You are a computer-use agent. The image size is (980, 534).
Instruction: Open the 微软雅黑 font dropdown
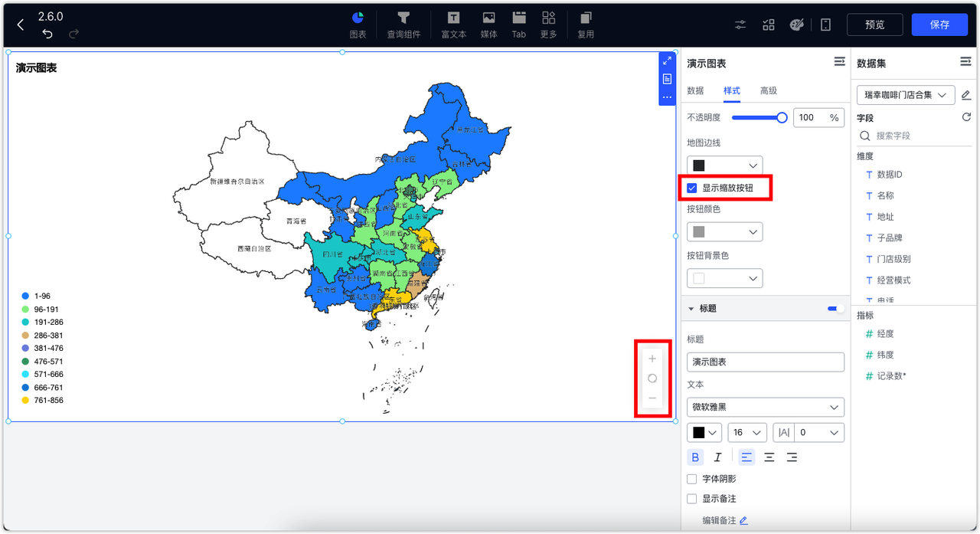[x=765, y=407]
